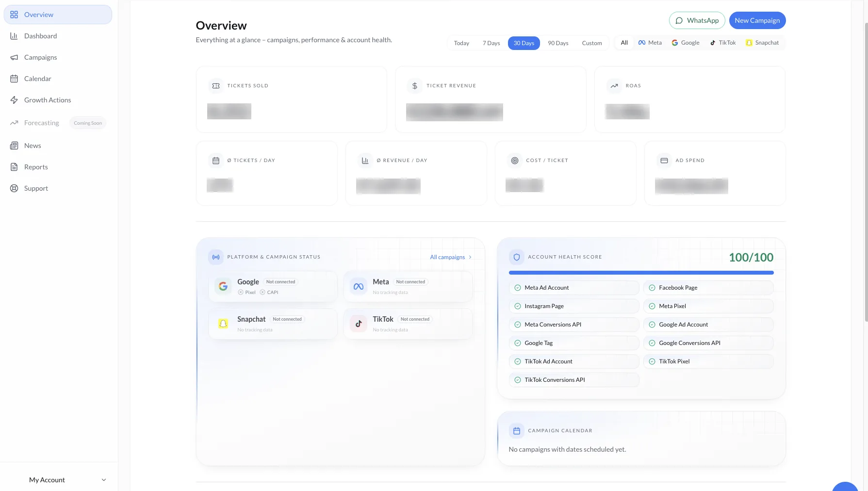
Task: Select the 90 Days date range
Action: tap(558, 43)
